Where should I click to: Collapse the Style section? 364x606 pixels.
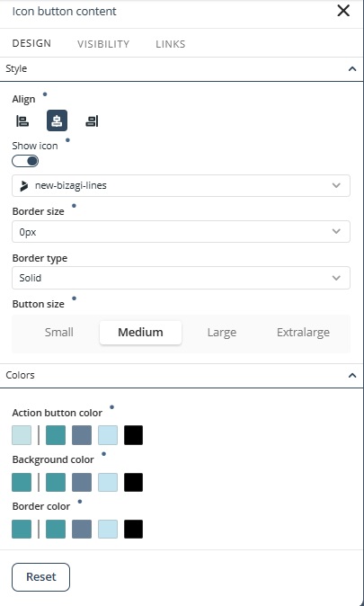click(352, 69)
